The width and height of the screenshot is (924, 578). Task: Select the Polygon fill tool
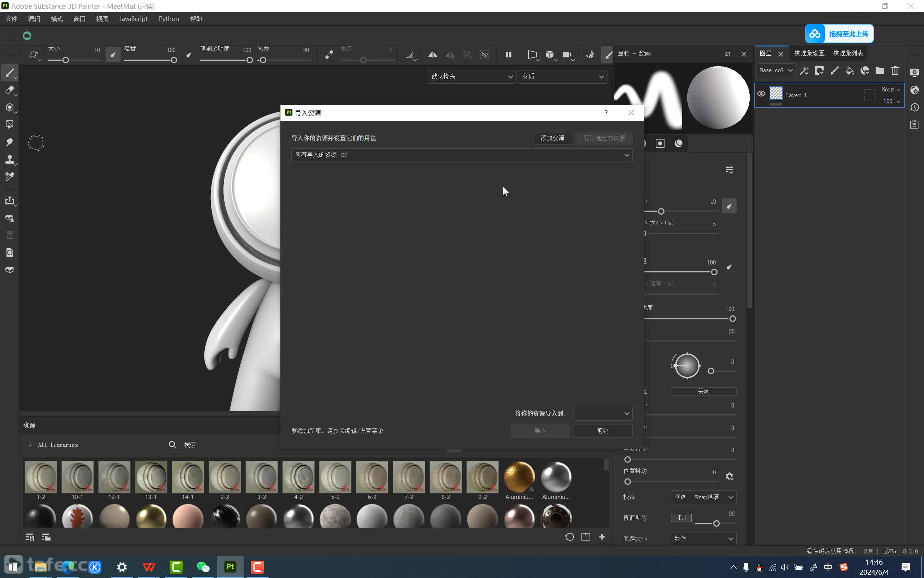(9, 125)
